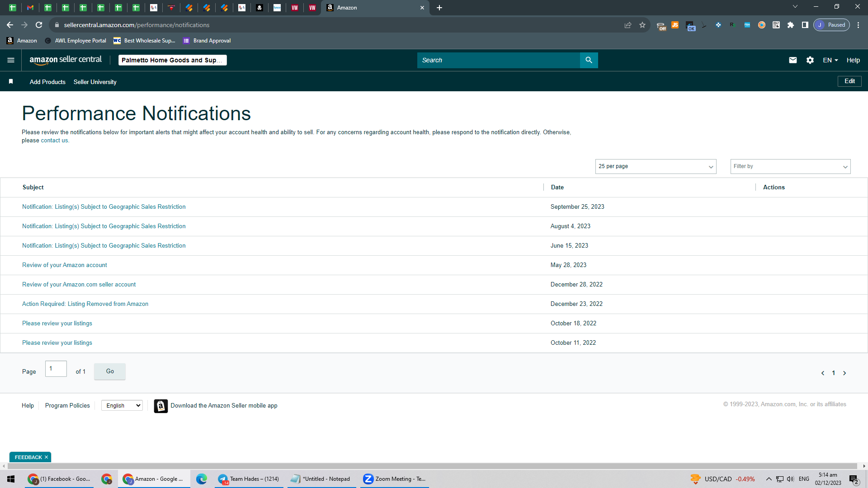Open the Filter by dropdown
This screenshot has height=488, width=868.
790,166
